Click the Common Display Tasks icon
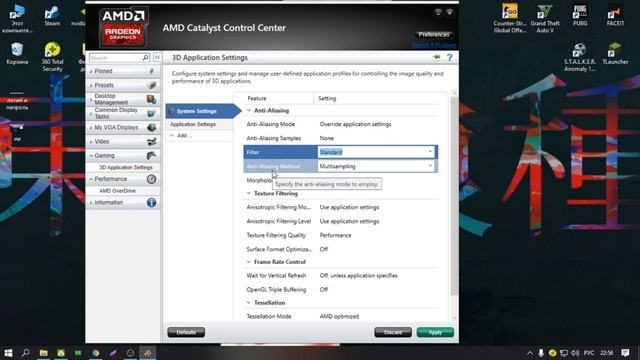 point(151,113)
